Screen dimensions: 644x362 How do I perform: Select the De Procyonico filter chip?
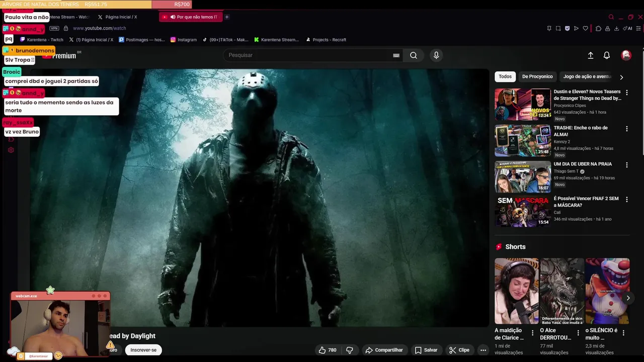[x=537, y=76]
